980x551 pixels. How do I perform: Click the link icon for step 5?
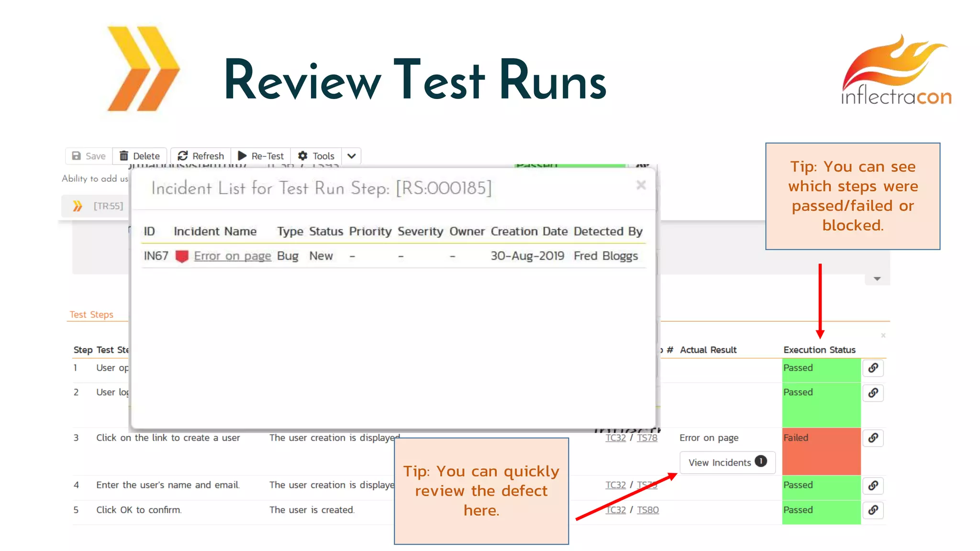click(873, 510)
